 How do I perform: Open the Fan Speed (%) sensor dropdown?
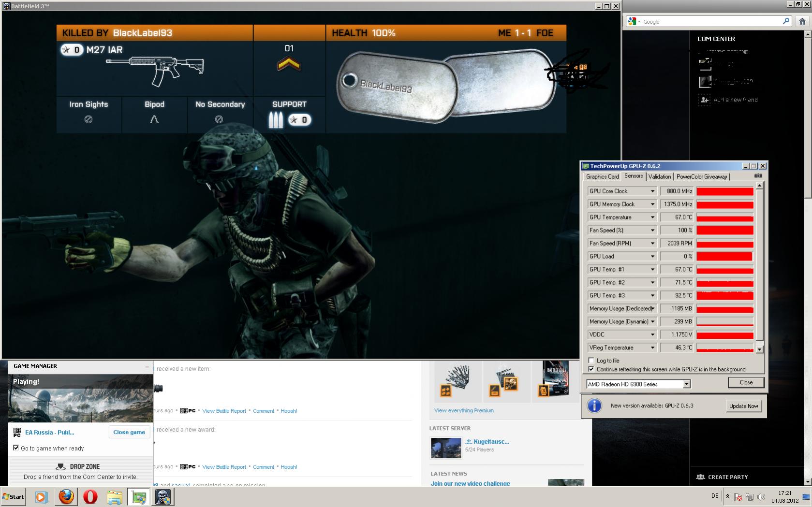pyautogui.click(x=652, y=231)
